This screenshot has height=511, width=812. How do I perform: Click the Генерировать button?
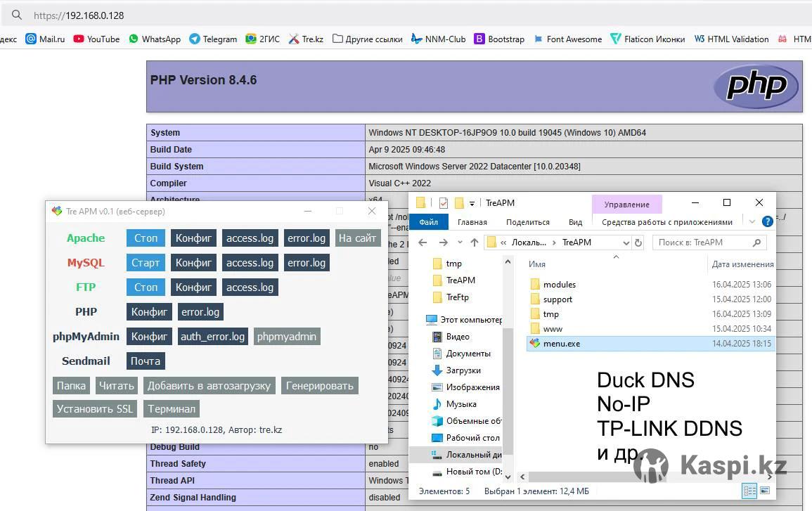click(x=319, y=386)
